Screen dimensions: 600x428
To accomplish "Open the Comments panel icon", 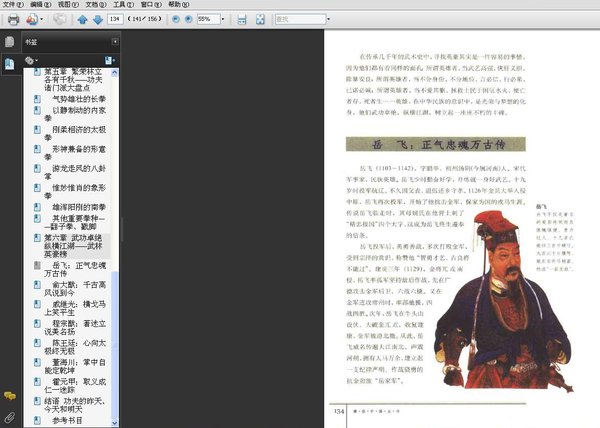I will pyautogui.click(x=10, y=396).
